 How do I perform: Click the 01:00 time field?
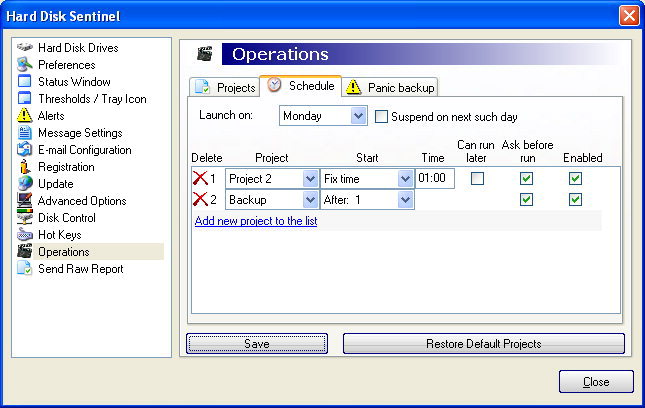coord(435,178)
